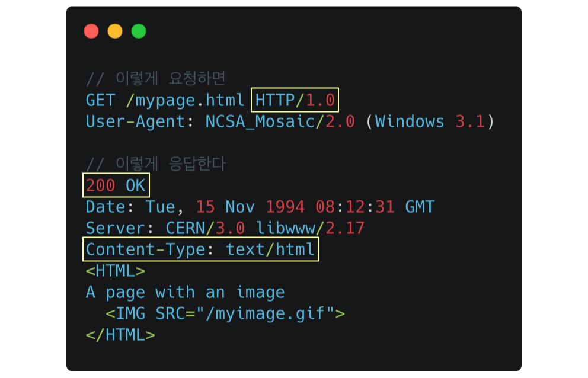Viewport: 588px width, 378px height.
Task: Click the highlighted HTTP/1.0 box
Action: point(295,100)
